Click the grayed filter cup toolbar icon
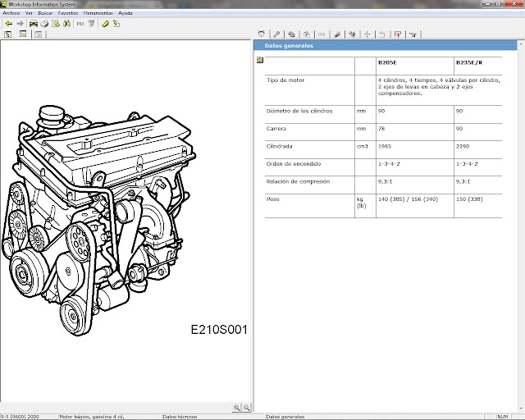Screen dimensions: 525x420 (91, 24)
